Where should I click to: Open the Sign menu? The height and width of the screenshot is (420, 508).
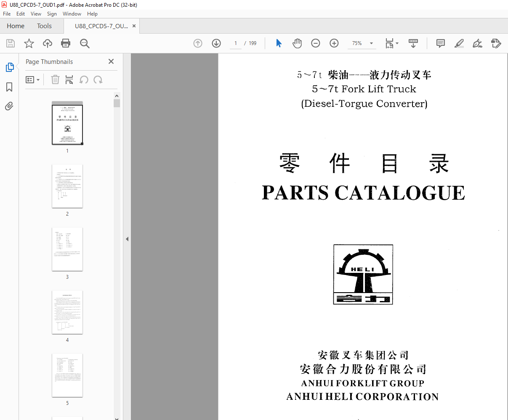click(x=52, y=14)
